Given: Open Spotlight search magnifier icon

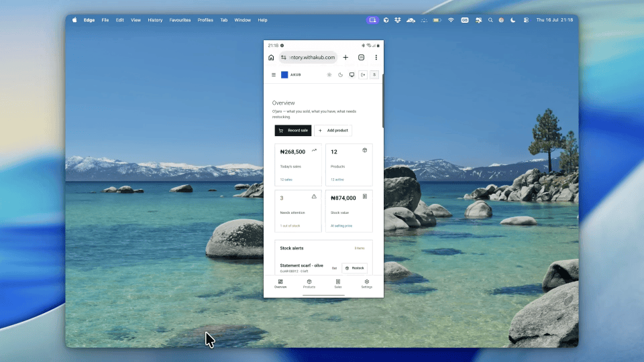Looking at the screenshot, I should [x=490, y=19].
